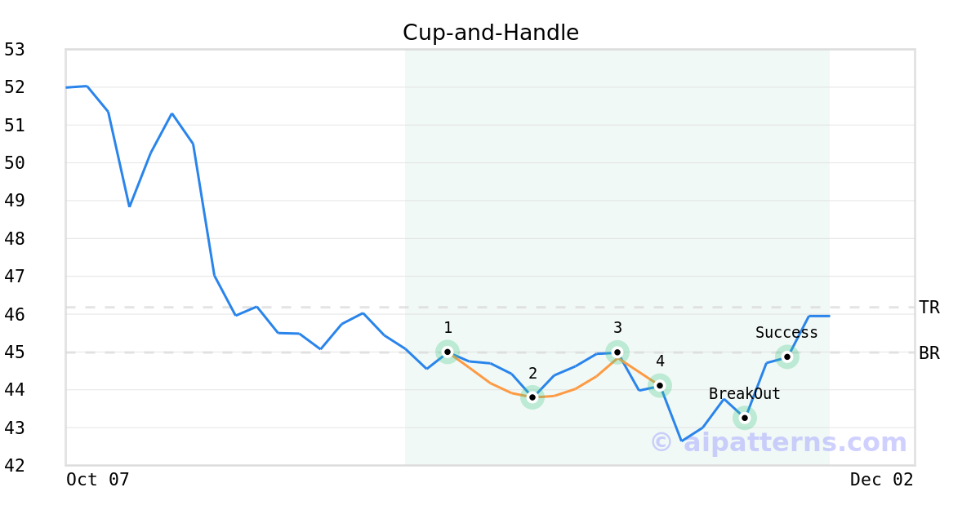
Task: Click the Success text label
Action: point(786,333)
